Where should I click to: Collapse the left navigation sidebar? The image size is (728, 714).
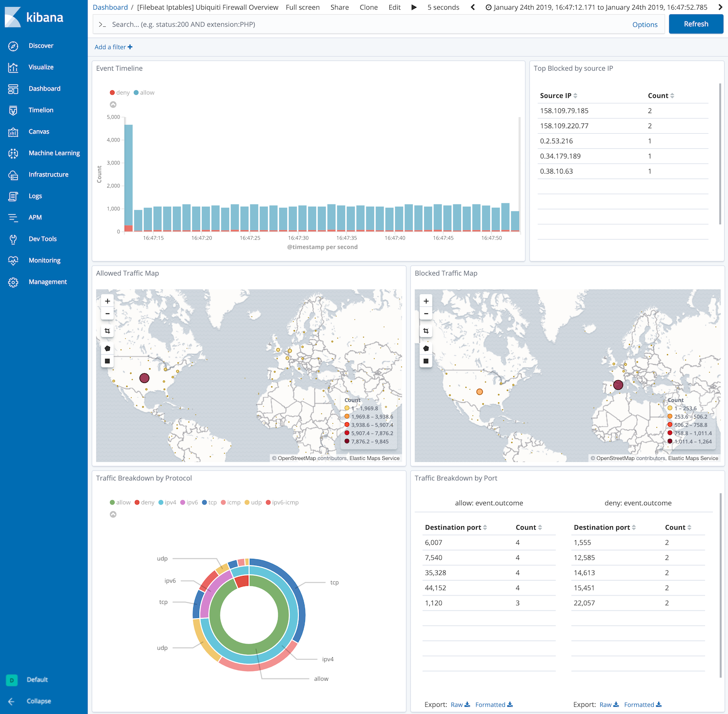[39, 701]
